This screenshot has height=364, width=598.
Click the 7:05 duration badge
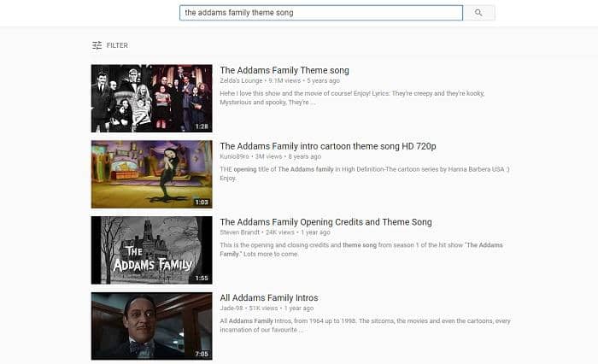[202, 354]
